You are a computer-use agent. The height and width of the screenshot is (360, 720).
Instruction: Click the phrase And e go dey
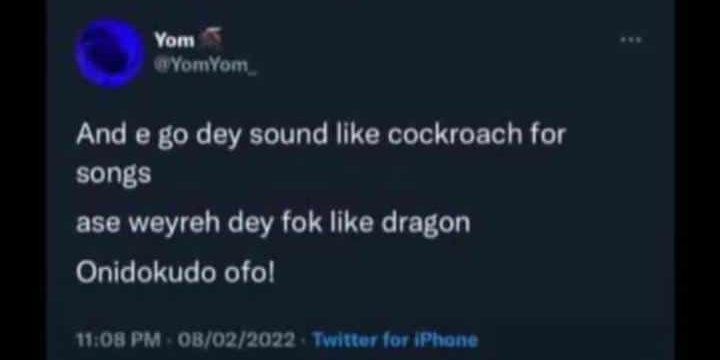pyautogui.click(x=159, y=135)
